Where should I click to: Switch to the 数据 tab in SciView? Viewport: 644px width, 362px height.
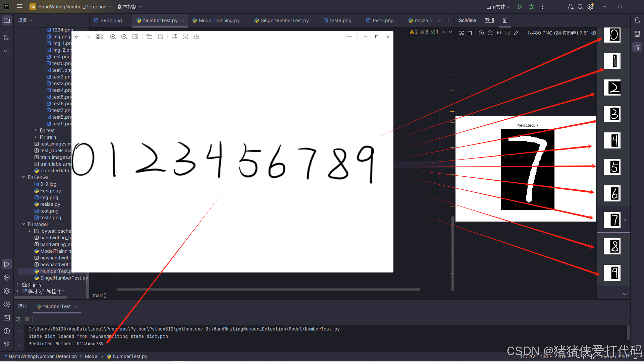(489, 20)
